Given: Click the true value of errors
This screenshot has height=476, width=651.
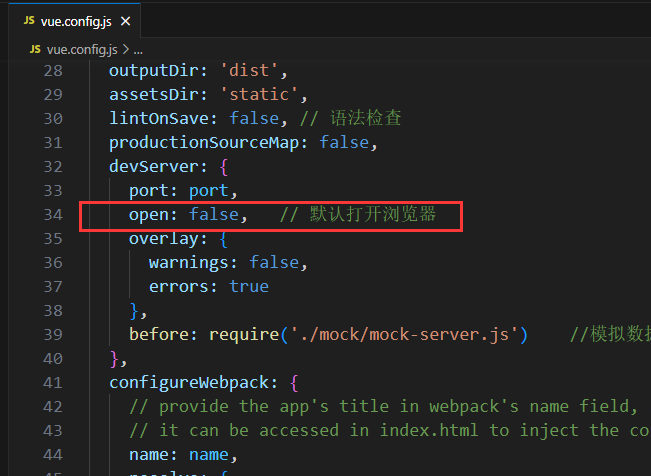Looking at the screenshot, I should point(249,287).
